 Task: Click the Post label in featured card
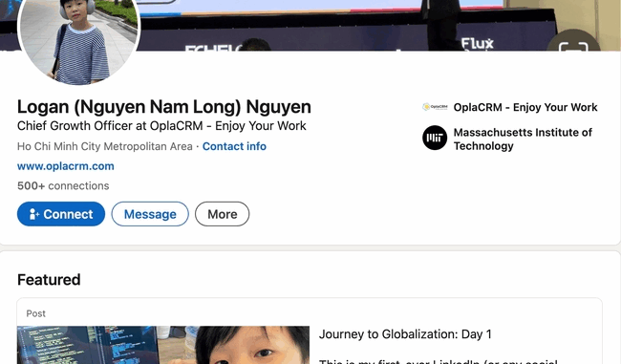35,313
